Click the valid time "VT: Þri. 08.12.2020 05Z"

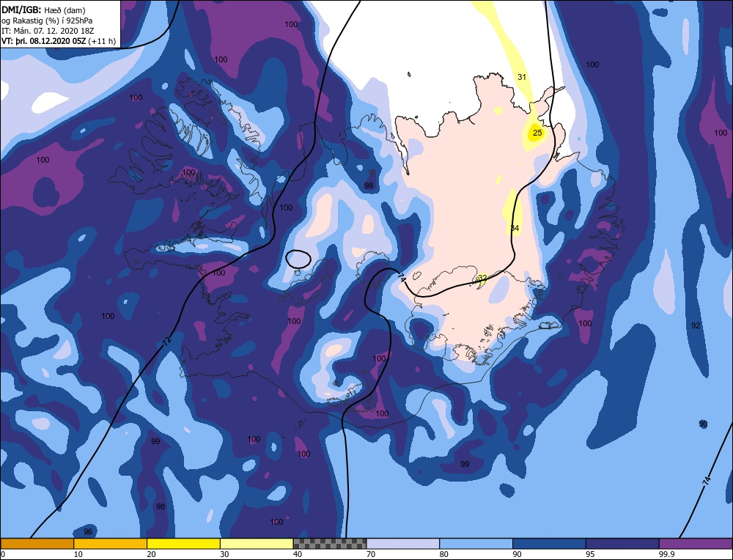[43, 41]
